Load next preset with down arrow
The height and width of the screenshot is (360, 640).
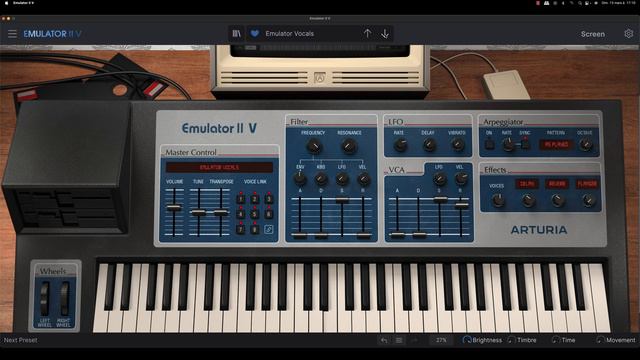coord(385,33)
